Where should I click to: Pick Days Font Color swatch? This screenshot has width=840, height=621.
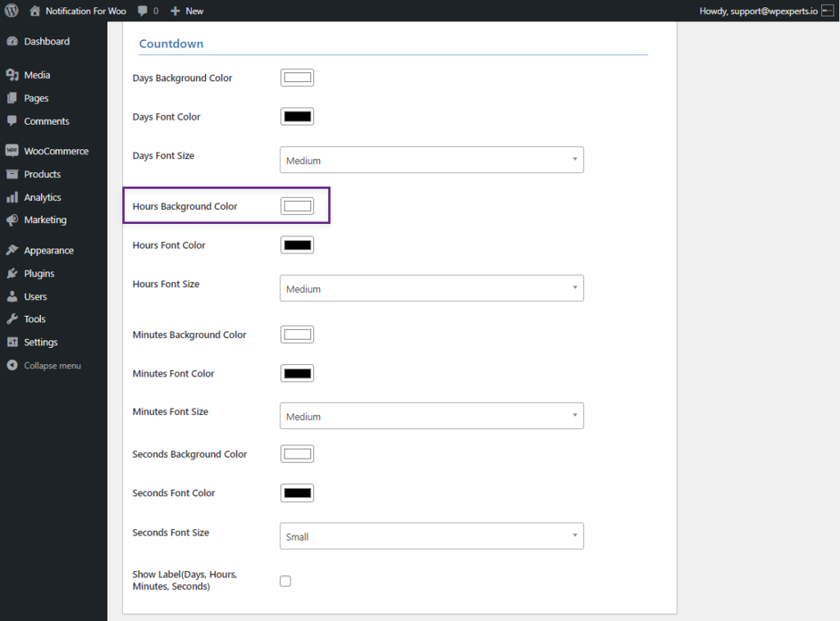[297, 116]
